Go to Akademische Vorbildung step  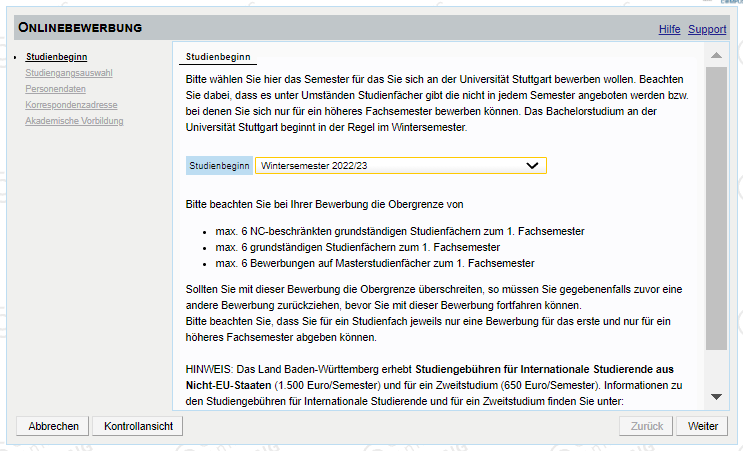(x=74, y=121)
